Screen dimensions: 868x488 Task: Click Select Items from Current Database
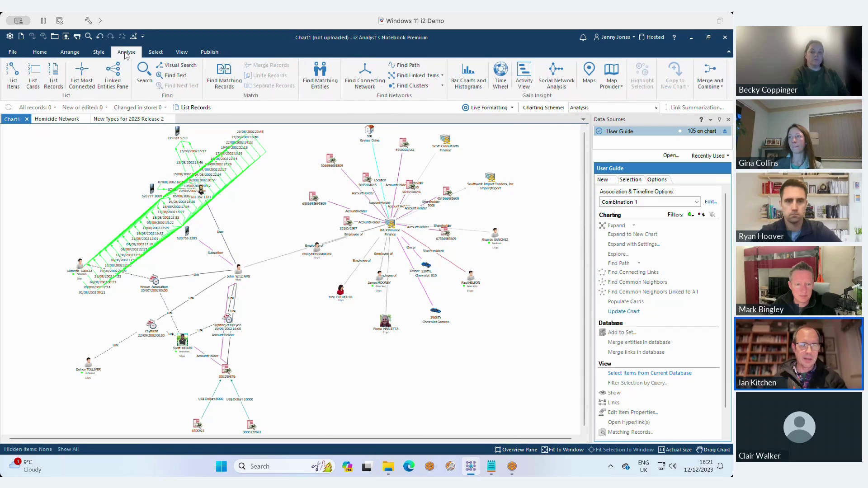[x=650, y=373]
